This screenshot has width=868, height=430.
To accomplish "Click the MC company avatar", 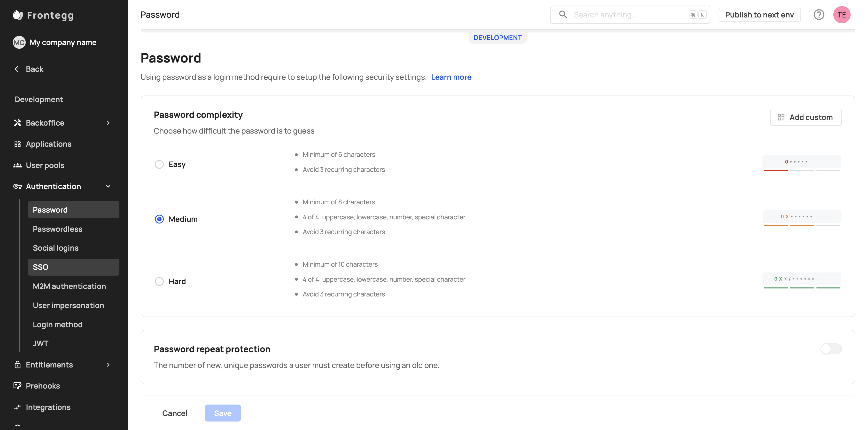I will (x=19, y=42).
